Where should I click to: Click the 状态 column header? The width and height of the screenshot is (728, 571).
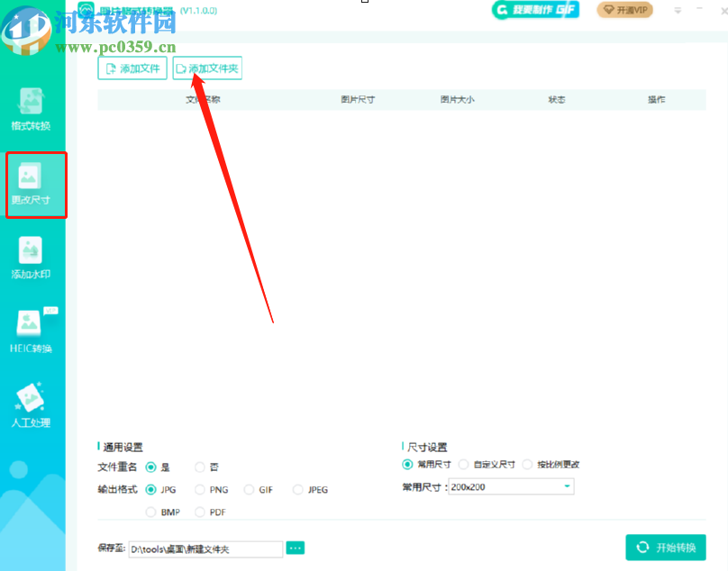[556, 100]
